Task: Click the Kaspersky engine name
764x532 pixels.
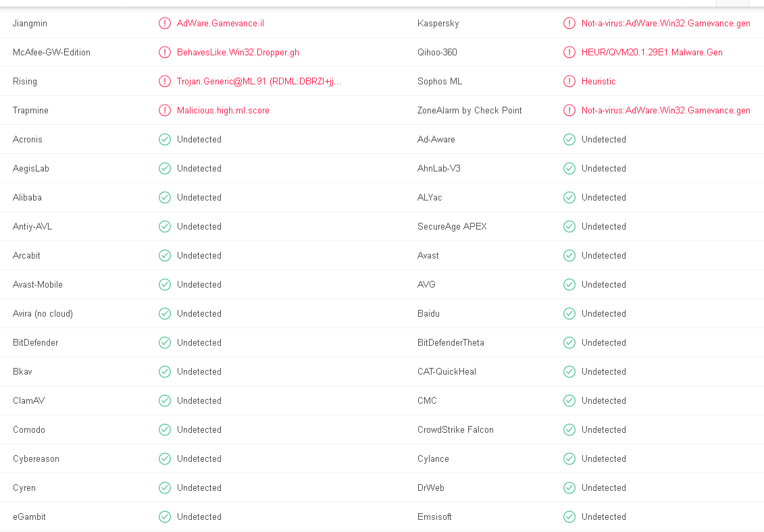Action: tap(438, 24)
